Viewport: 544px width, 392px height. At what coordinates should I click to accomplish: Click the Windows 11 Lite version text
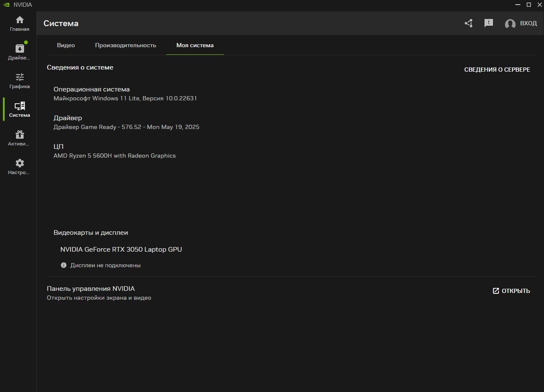125,98
